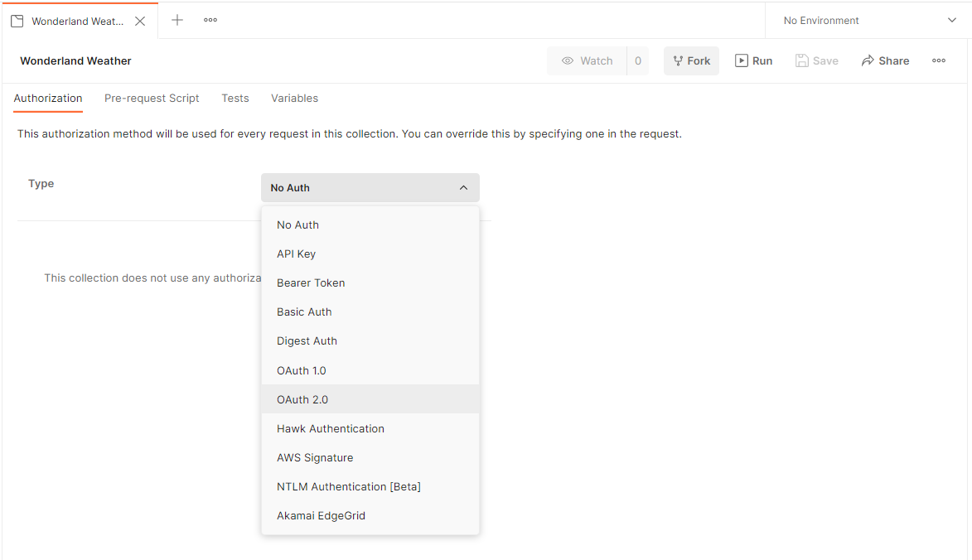Fork the Wonderland Weather collection
The height and width of the screenshot is (560, 972).
[691, 60]
